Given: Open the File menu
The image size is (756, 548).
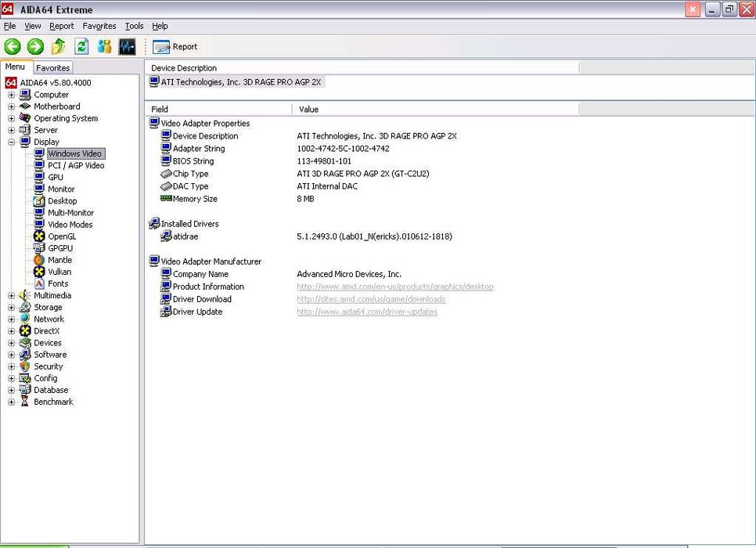Looking at the screenshot, I should 9,26.
